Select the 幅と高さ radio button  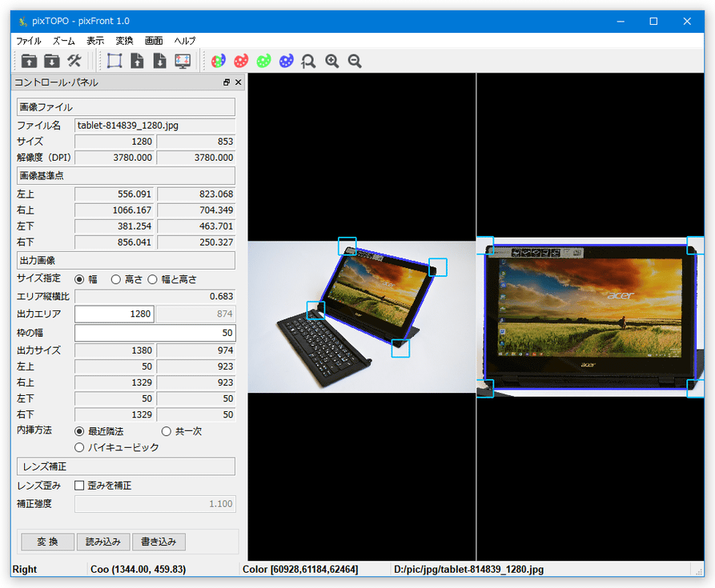pos(152,279)
